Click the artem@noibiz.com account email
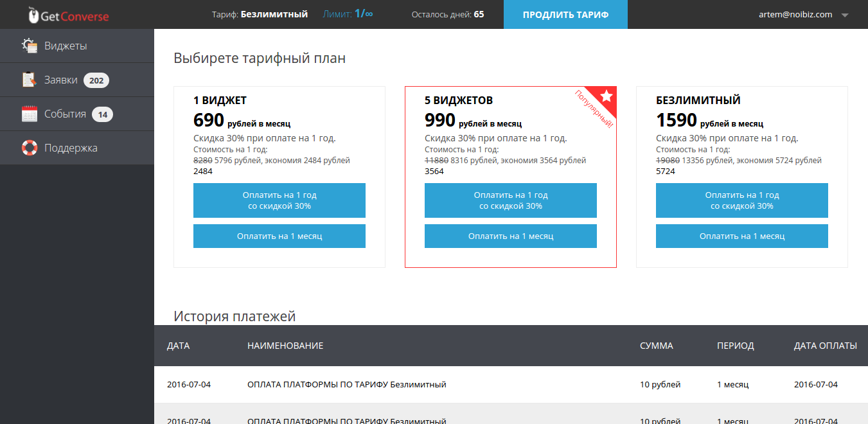The width and height of the screenshot is (868, 424). (795, 14)
